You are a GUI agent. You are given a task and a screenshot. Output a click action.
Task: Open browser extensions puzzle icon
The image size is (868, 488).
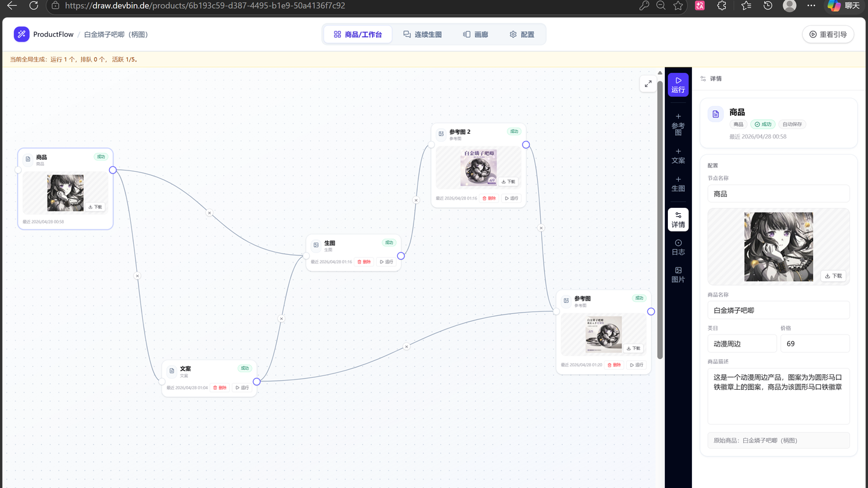(722, 5)
